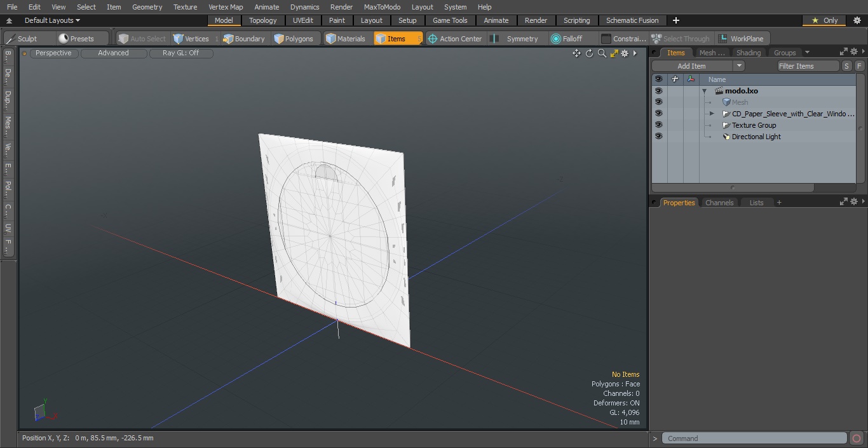Open the Geometry menu
Image resolution: width=868 pixels, height=448 pixels.
click(147, 7)
